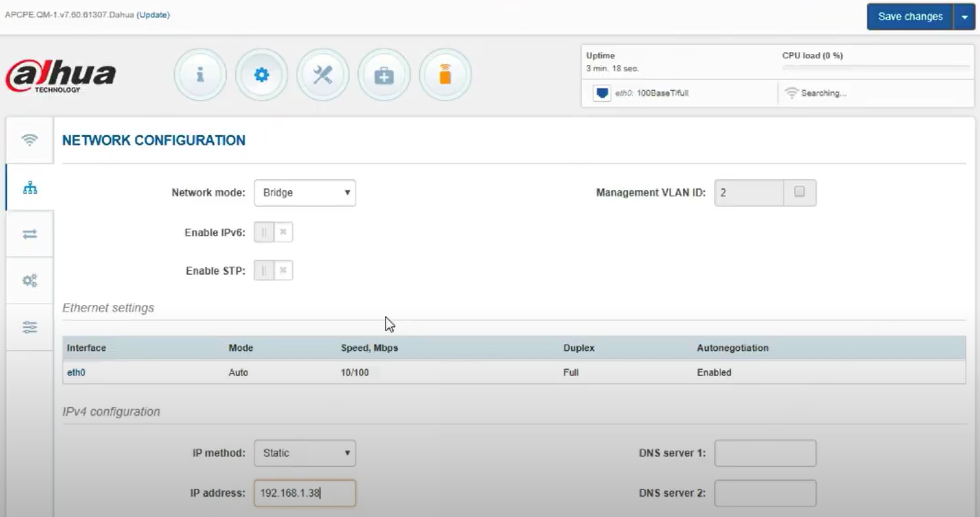The image size is (980, 517).
Task: Toggle the Enable IPv6 switch
Action: 273,232
